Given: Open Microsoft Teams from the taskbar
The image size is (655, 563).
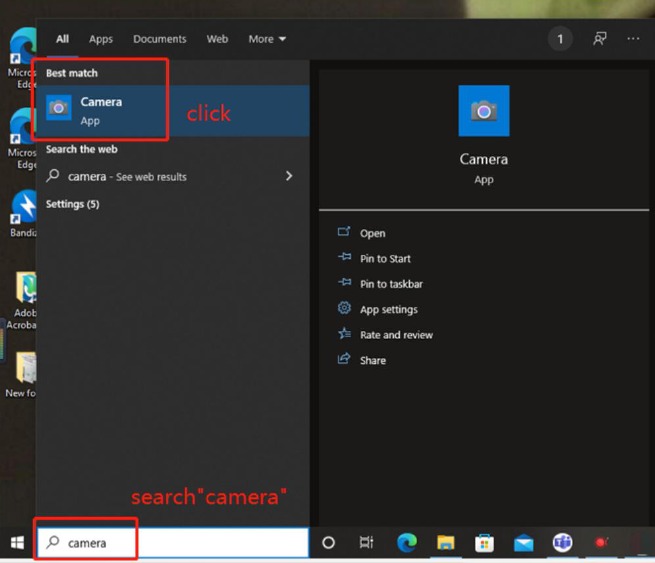Looking at the screenshot, I should click(562, 543).
